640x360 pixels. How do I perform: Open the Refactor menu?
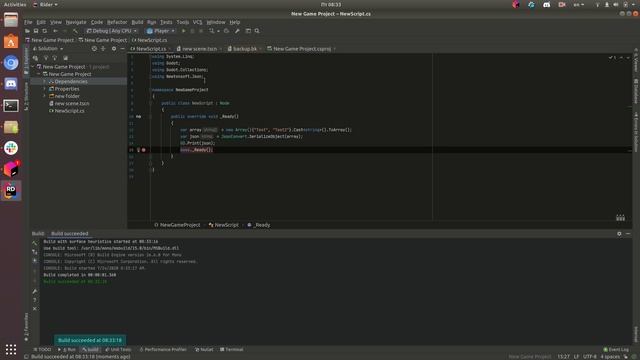[117, 22]
